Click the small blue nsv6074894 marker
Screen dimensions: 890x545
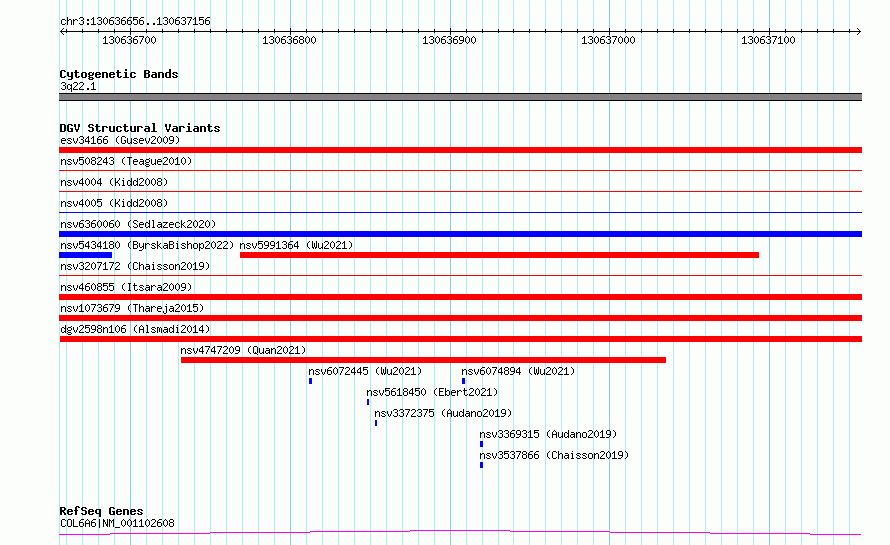tap(464, 381)
